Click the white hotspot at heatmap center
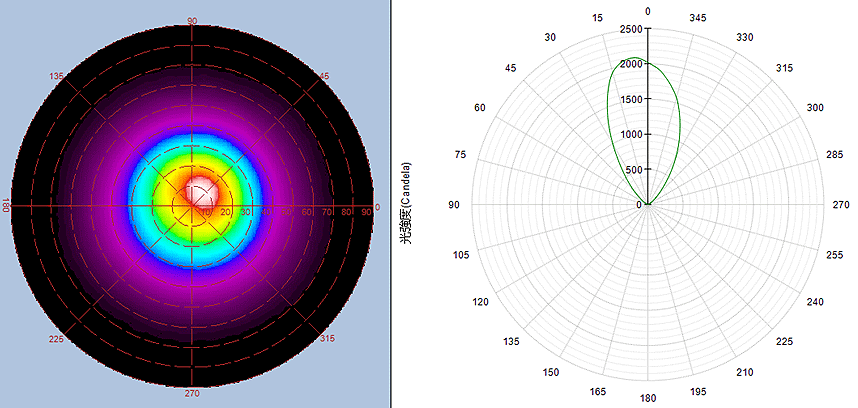Screen dimensions: 858x408 200,189
